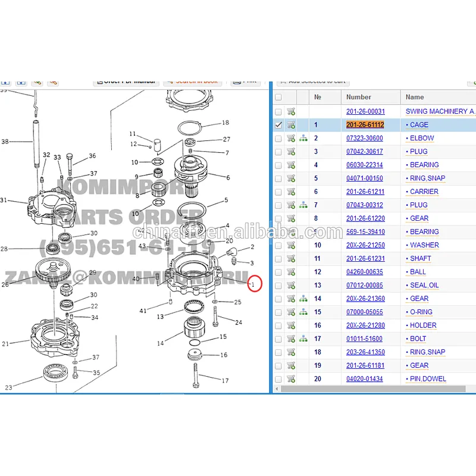This screenshot has width=476, height=476.
Task: Open the structure tree icon in the O-RING row
Action: click(303, 312)
